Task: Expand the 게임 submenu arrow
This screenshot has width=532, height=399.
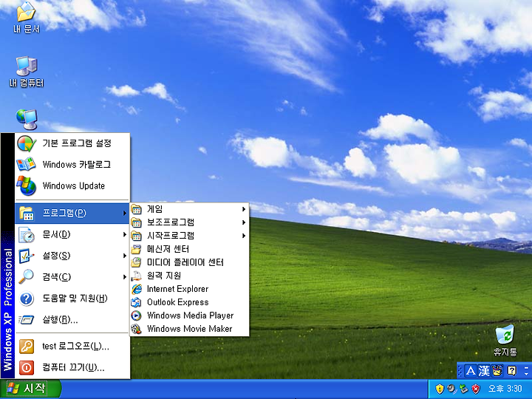Action: pyautogui.click(x=244, y=209)
